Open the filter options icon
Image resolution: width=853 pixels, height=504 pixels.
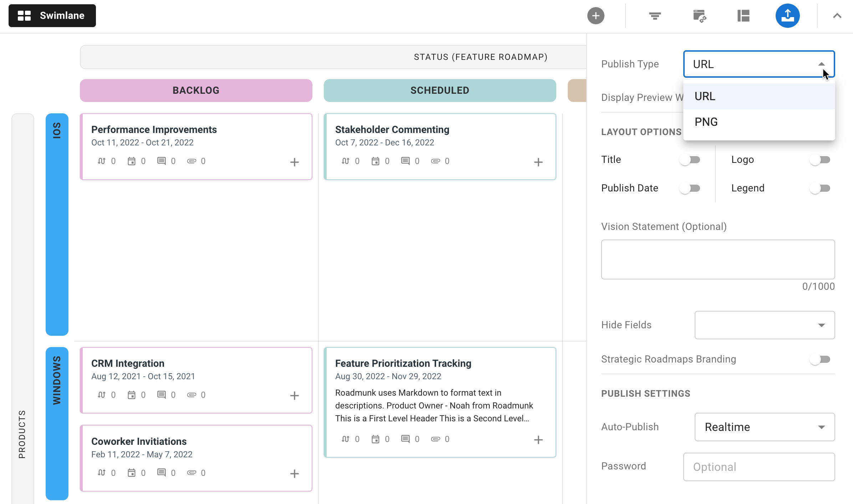pyautogui.click(x=654, y=16)
